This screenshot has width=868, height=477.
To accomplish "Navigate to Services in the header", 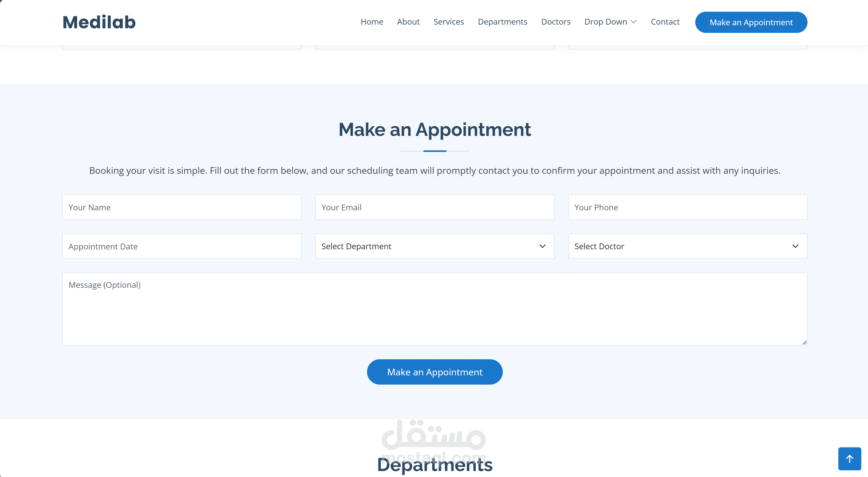I will (x=448, y=22).
